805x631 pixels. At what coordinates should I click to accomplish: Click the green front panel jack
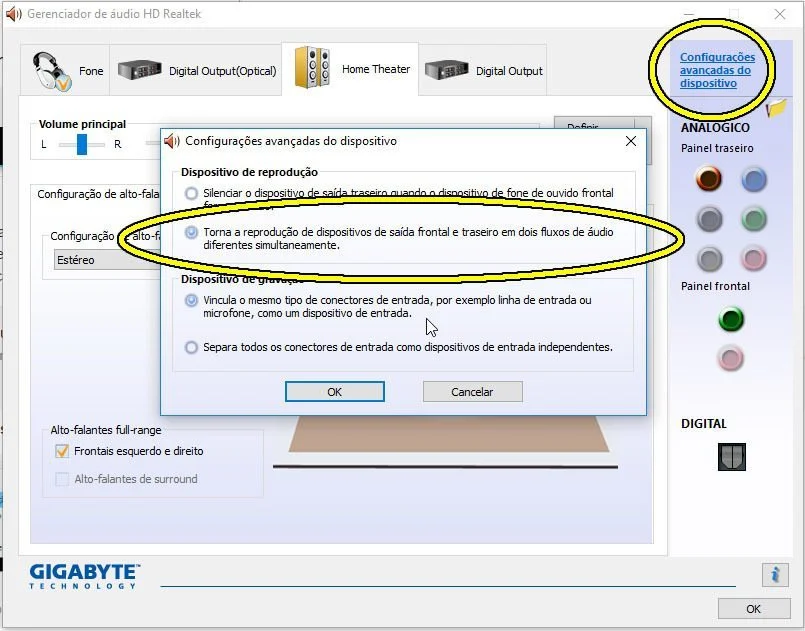pos(731,319)
